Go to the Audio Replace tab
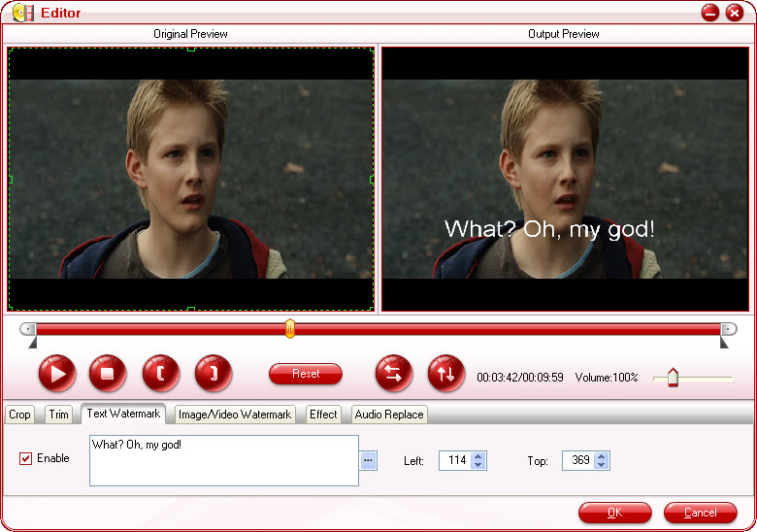 tap(389, 415)
